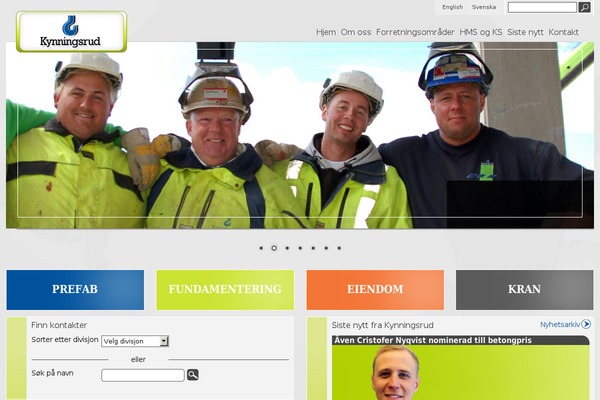Open the Nyhetsarkiv link
The width and height of the screenshot is (600, 400).
pos(560,325)
